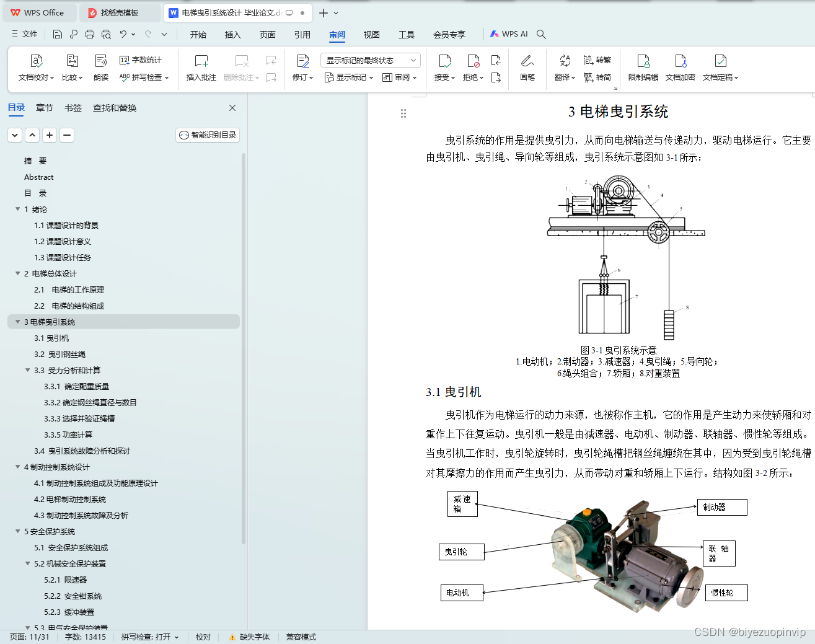Click the save icon in quick access bar
The width and height of the screenshot is (815, 644).
click(58, 34)
